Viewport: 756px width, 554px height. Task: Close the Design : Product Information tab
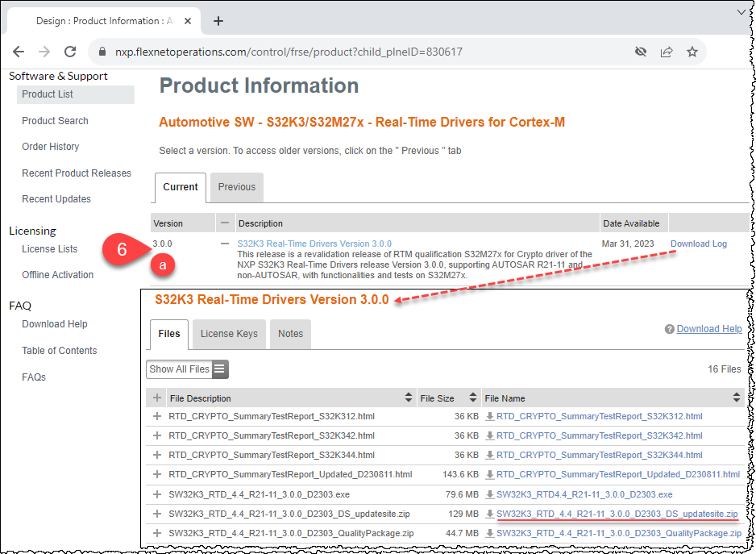pos(188,21)
